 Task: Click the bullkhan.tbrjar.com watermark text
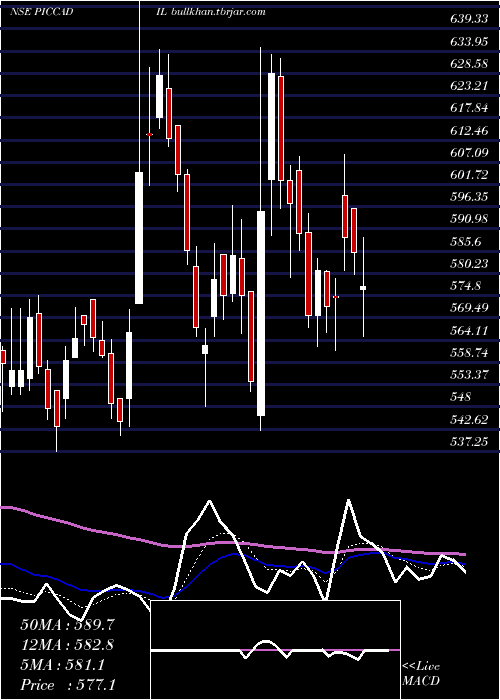218,12
